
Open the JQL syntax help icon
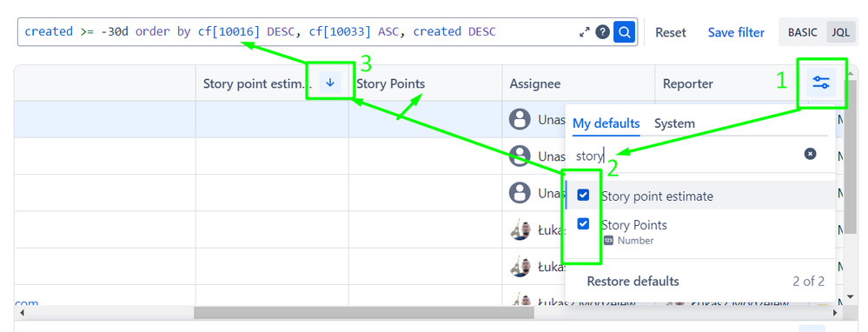point(603,32)
